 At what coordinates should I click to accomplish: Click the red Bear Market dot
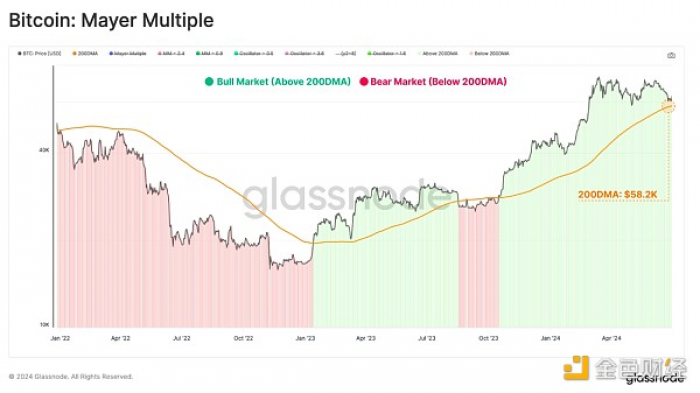coord(364,82)
